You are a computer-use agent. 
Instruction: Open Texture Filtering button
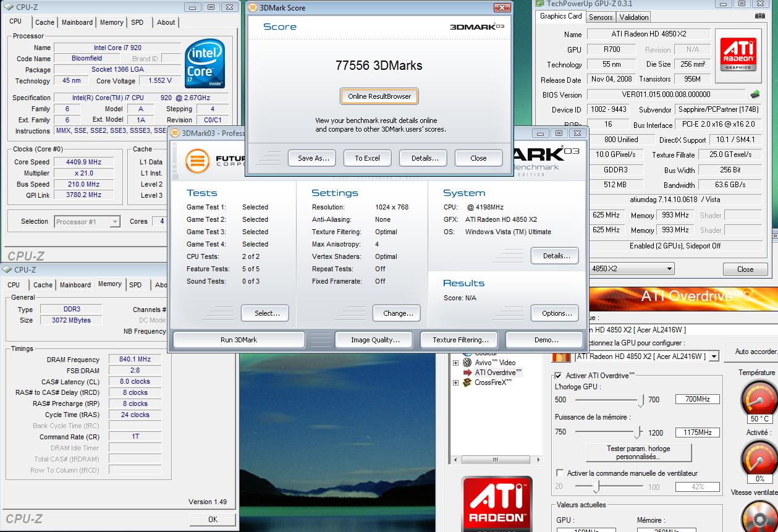click(x=460, y=340)
